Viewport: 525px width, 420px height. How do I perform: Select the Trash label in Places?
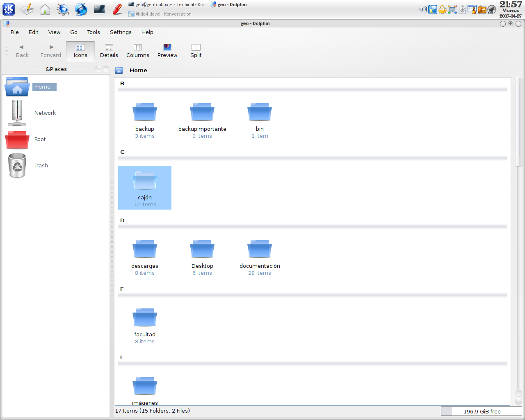pos(41,166)
